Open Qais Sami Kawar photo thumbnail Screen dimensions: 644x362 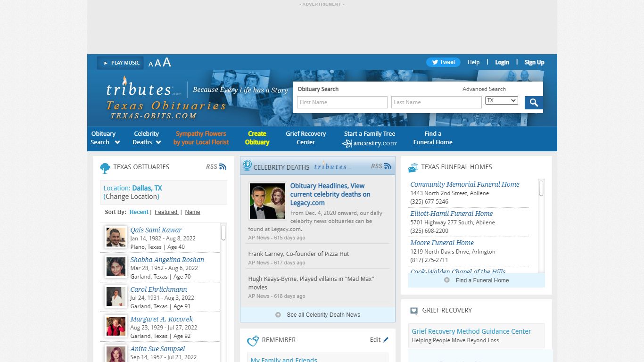[x=116, y=237]
